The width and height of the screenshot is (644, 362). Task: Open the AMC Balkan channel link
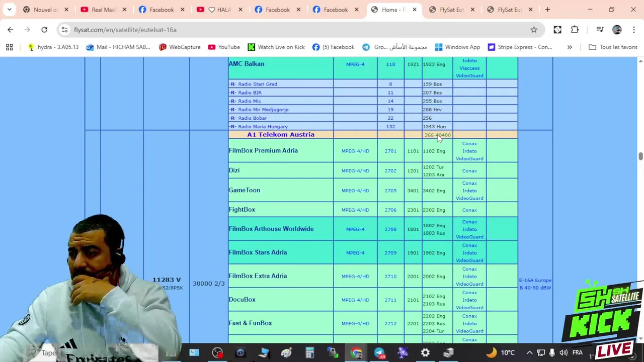point(246,64)
